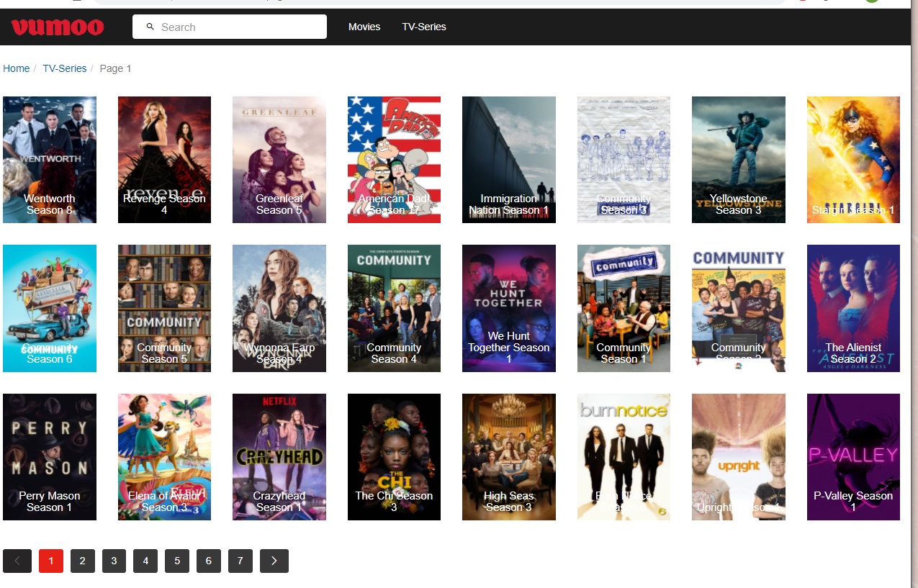Select the Community Season 5 poster

pos(164,308)
